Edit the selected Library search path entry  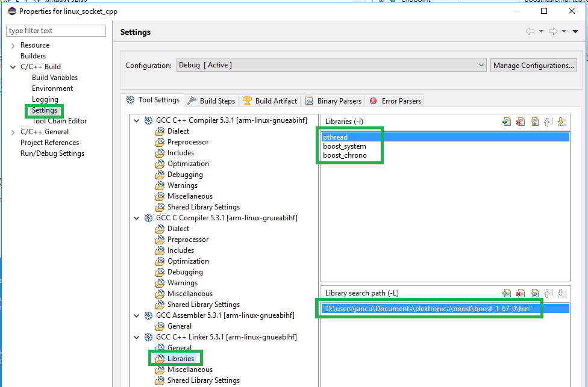534,293
